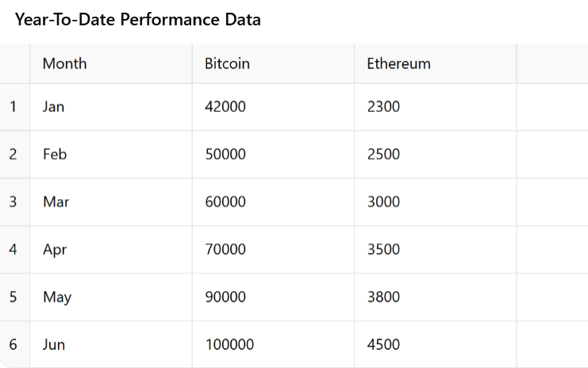Select the Feb month cell
Viewport: 588px width, 368px height.
[111, 155]
